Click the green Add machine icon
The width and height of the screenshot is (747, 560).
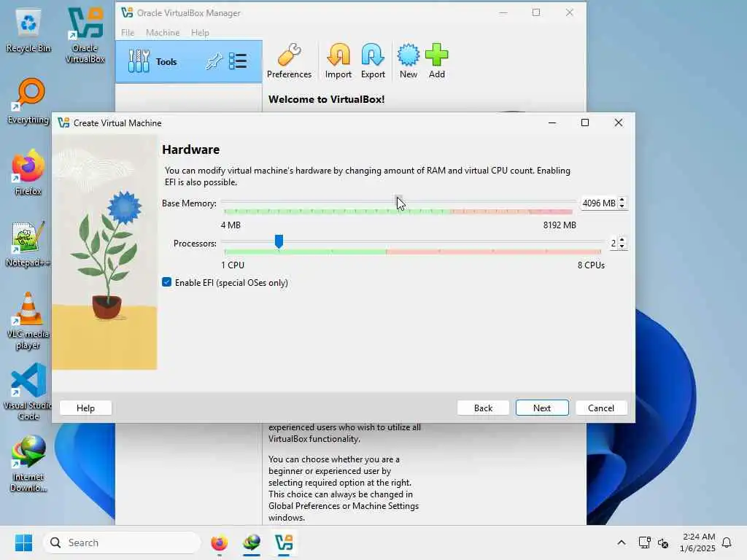coord(437,61)
